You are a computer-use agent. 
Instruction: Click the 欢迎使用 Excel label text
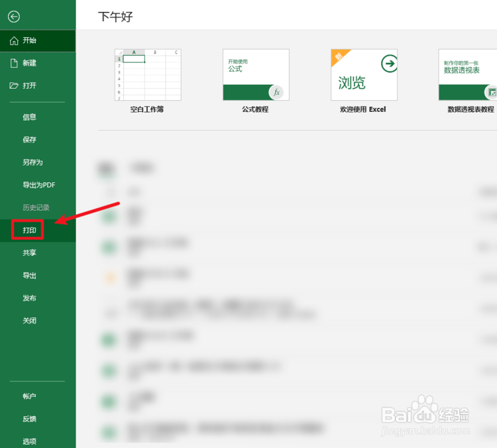[x=363, y=109]
